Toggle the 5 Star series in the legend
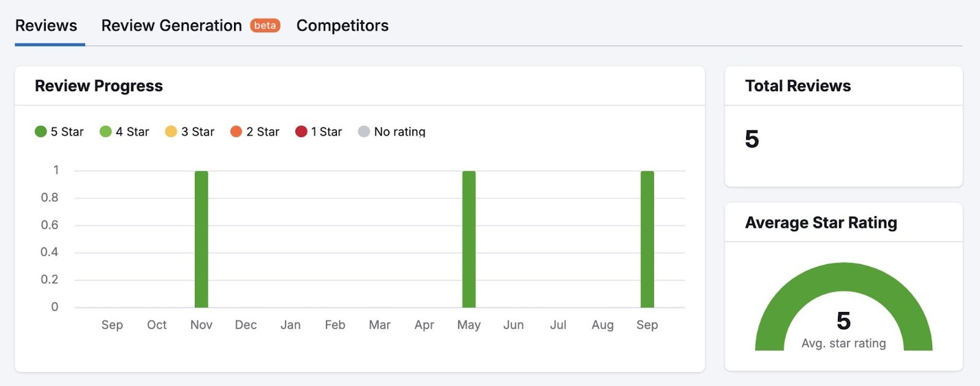Image resolution: width=980 pixels, height=386 pixels. point(58,131)
